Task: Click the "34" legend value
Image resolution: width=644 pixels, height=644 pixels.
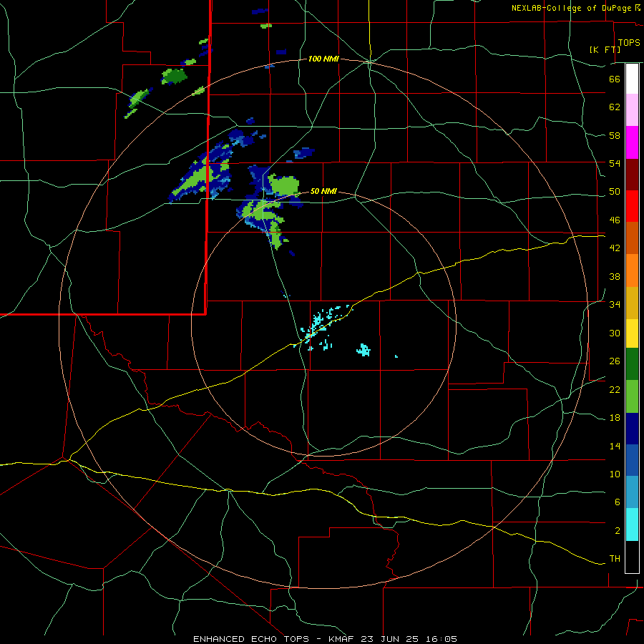Action: pos(615,305)
